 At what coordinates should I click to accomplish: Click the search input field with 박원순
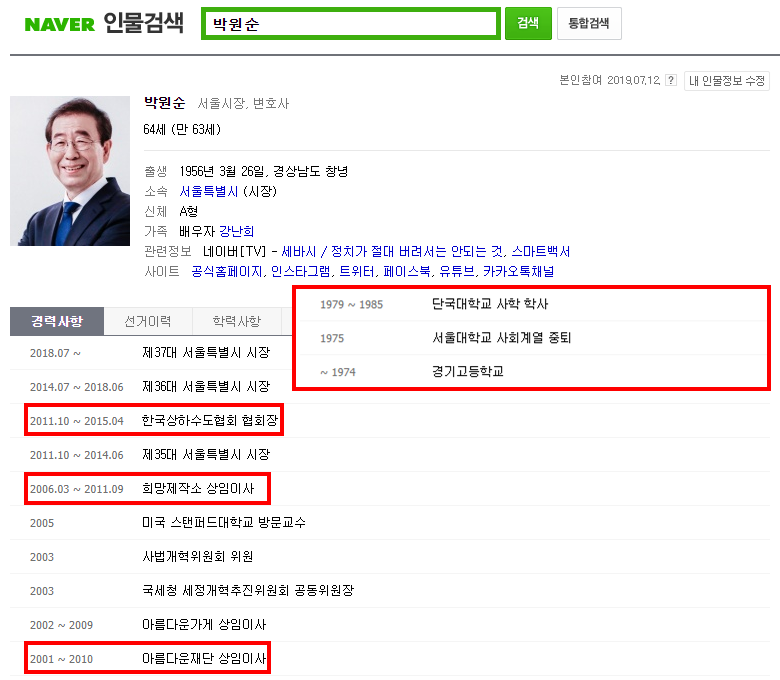[351, 23]
